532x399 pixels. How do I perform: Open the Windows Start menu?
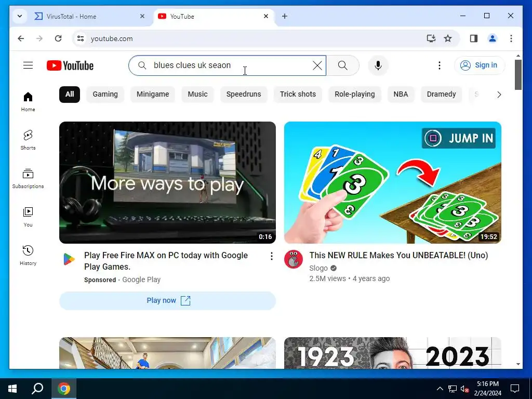coord(12,389)
